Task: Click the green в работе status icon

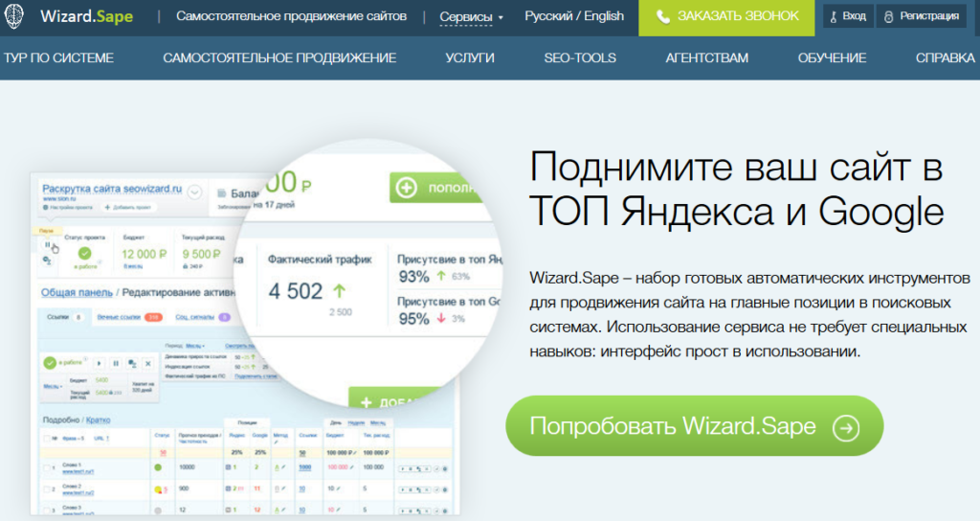Action: [50, 363]
